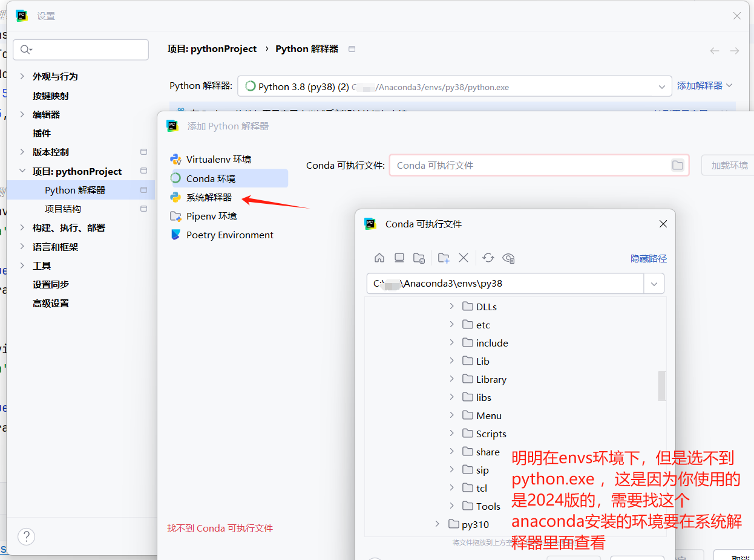Toggle show hidden files eye icon

click(508, 258)
